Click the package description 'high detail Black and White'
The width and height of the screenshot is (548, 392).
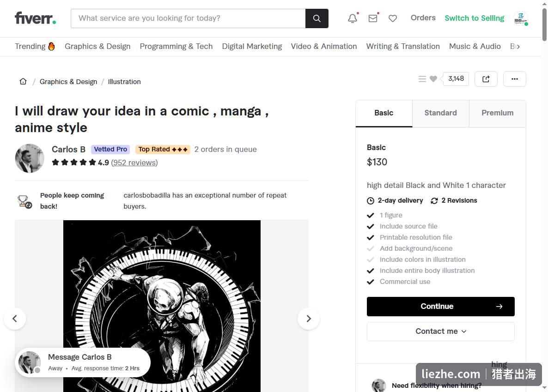(x=436, y=185)
